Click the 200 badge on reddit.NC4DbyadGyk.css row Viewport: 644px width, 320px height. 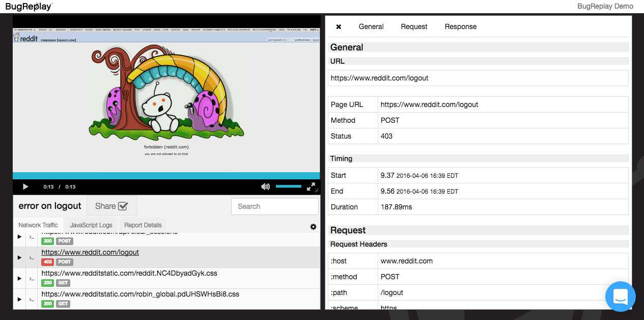coord(48,283)
